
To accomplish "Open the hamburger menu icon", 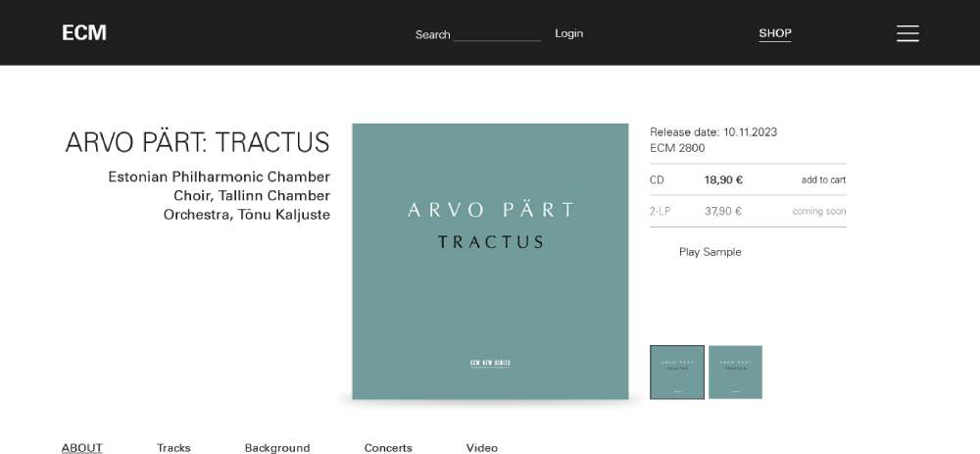I will (907, 33).
